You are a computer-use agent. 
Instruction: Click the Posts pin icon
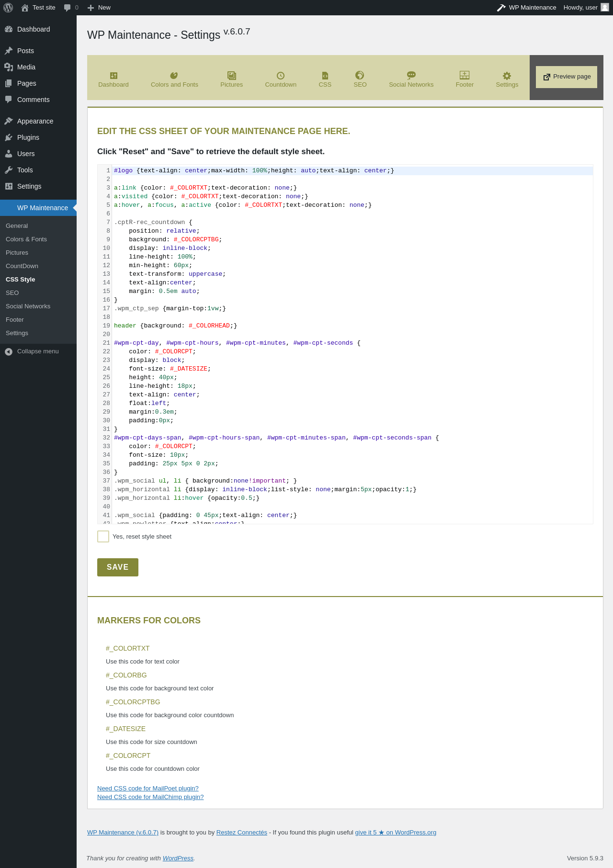coord(9,51)
